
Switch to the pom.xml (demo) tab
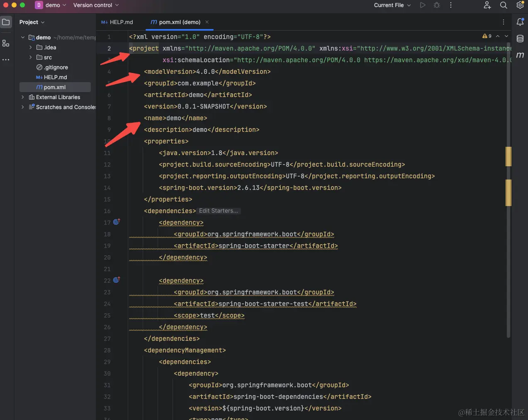[179, 22]
